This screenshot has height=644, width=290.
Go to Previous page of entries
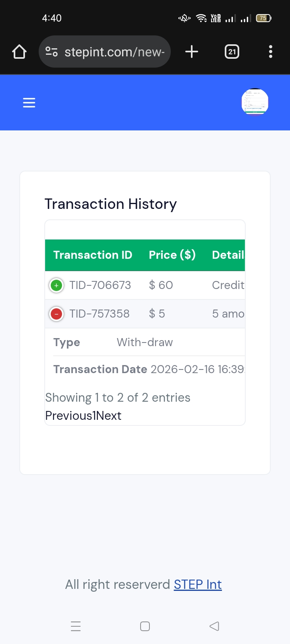pyautogui.click(x=69, y=415)
